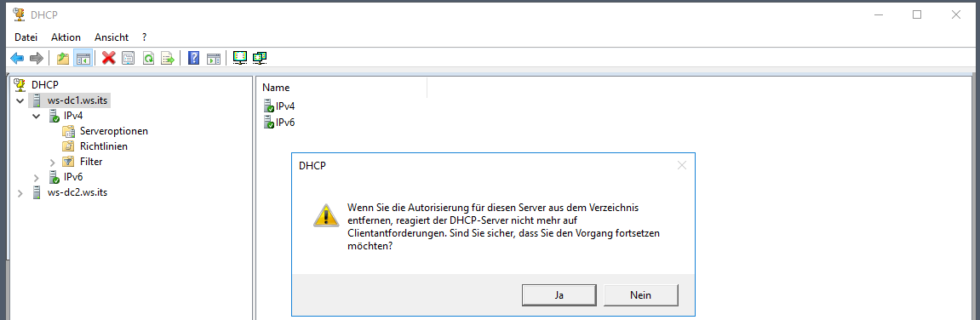
Task: Refresh the view via green arrow icon
Action: (148, 58)
